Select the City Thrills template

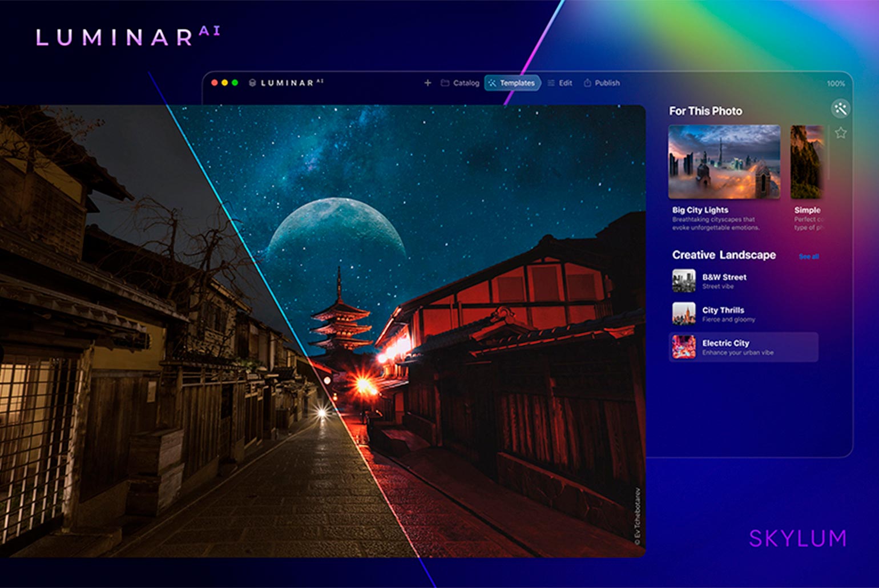[x=743, y=314]
